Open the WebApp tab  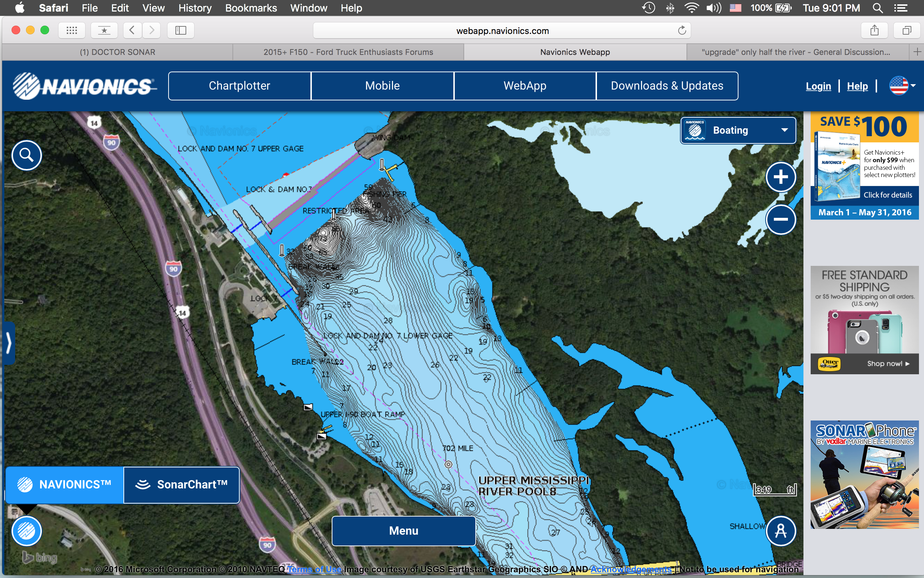[525, 86]
